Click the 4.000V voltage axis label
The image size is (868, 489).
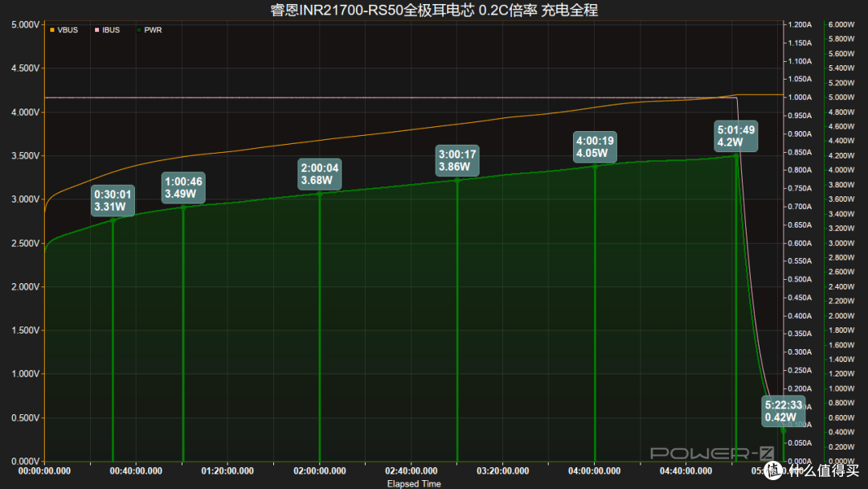click(26, 112)
